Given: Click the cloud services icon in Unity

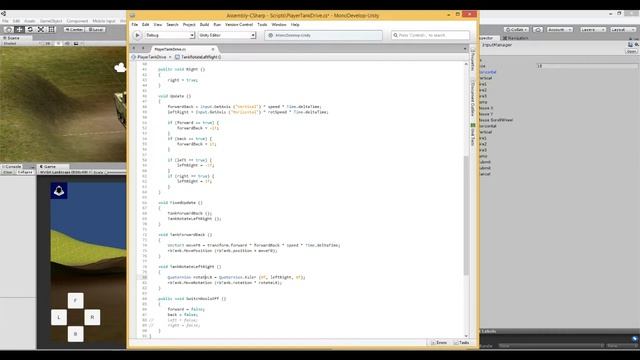Looking at the screenshot, I should click(x=538, y=29).
